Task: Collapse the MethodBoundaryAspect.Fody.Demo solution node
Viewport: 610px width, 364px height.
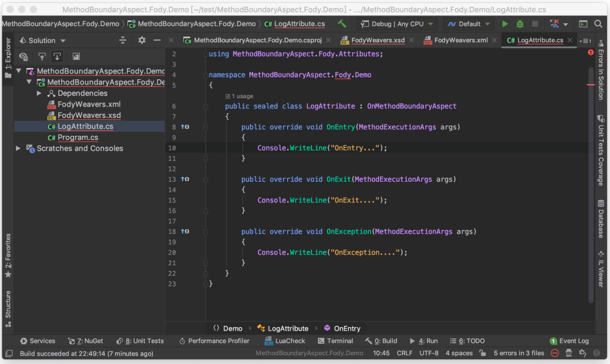Action: coord(18,71)
